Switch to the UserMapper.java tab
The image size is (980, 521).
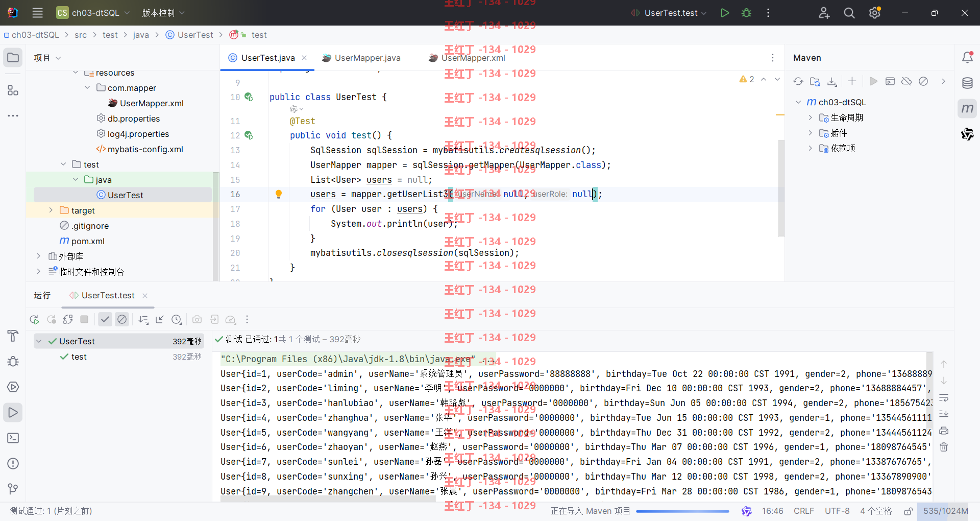click(x=361, y=58)
